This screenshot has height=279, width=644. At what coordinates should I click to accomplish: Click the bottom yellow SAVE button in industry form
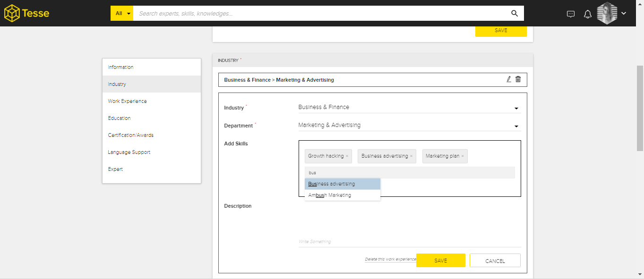pos(440,261)
